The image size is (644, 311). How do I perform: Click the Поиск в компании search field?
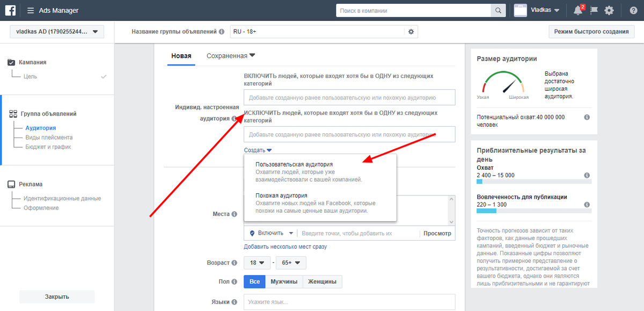413,10
